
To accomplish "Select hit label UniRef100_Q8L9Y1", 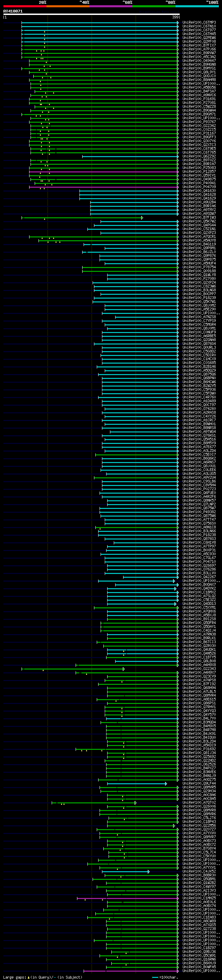I will coord(199,72).
